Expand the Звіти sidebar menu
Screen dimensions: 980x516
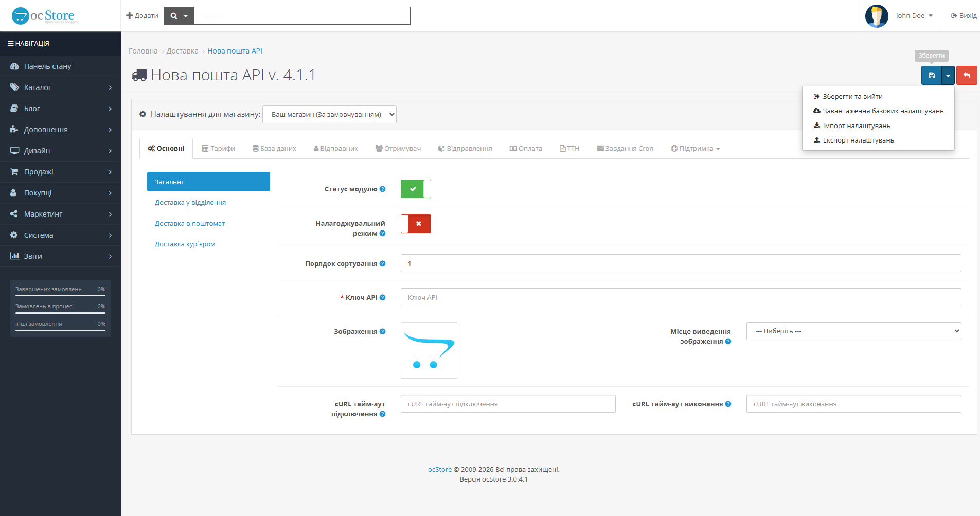pos(60,256)
